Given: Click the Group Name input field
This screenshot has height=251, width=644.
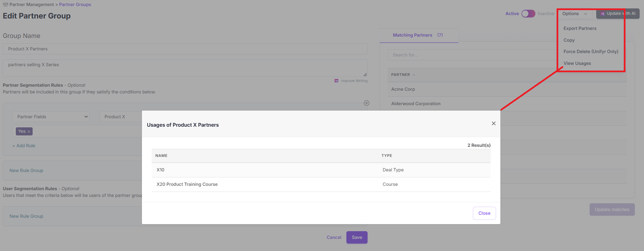Looking at the screenshot, I should coord(185,49).
